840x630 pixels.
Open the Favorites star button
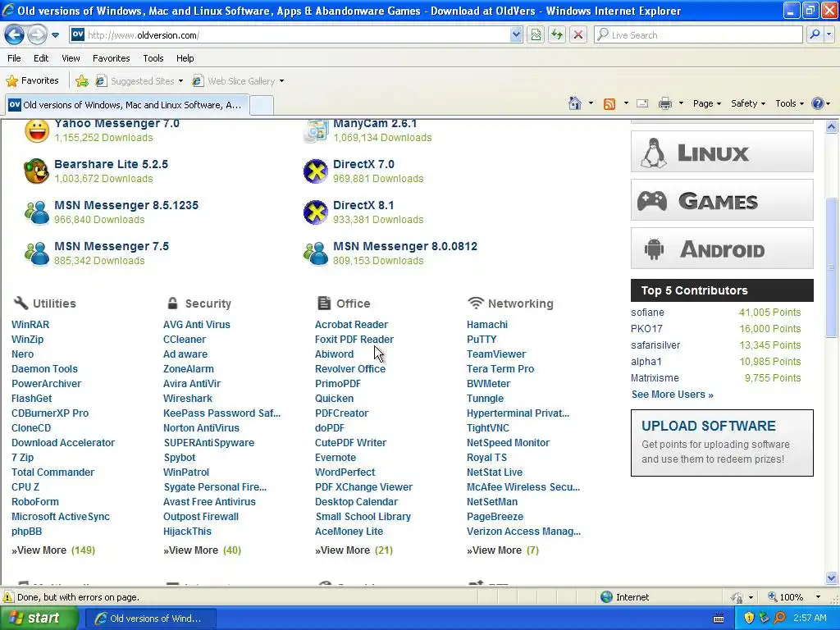tap(32, 81)
